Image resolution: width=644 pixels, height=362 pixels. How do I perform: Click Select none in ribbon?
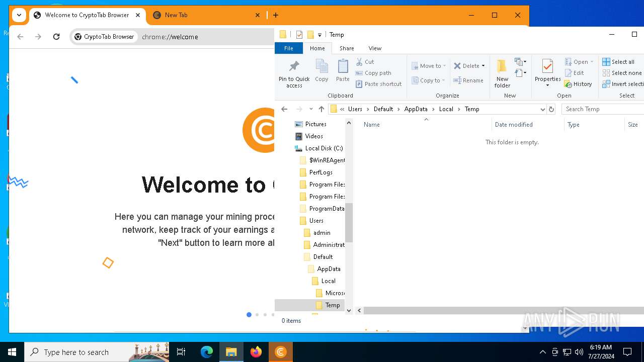[622, 73]
